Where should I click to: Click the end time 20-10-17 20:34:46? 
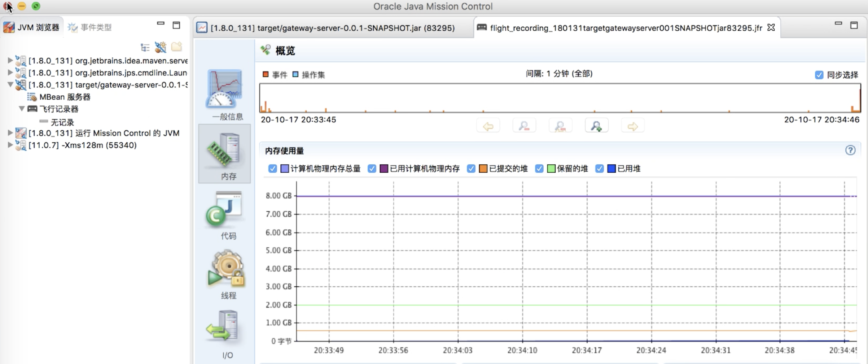pyautogui.click(x=822, y=120)
